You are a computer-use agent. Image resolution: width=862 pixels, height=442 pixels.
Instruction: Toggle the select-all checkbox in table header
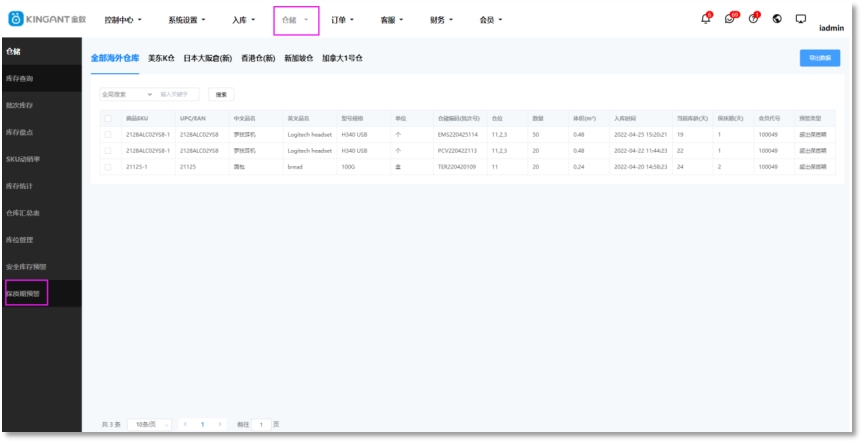pyautogui.click(x=108, y=118)
